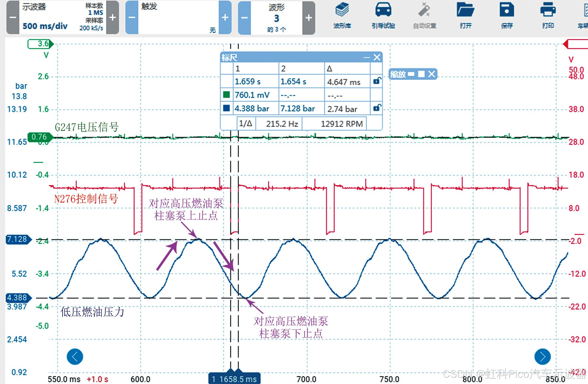The image size is (588, 384).
Task: Minimize the ruler (标尺) panel
Action: point(367,57)
